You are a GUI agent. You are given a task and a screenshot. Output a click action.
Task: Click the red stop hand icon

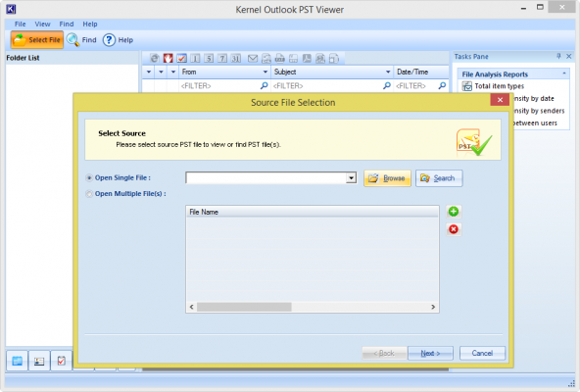pyautogui.click(x=169, y=58)
